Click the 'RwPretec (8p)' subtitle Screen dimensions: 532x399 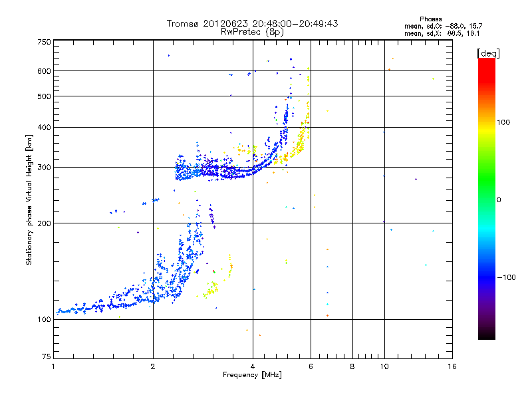pos(252,32)
